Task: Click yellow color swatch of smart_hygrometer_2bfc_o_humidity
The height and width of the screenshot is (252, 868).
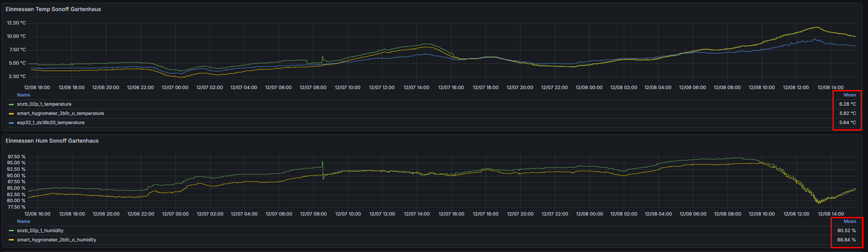Action: pos(11,240)
